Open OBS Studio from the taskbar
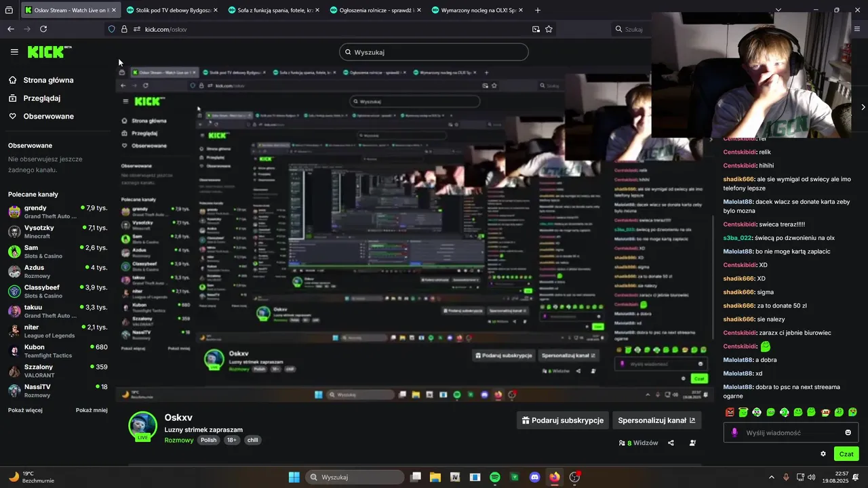The image size is (868, 488). pyautogui.click(x=575, y=477)
